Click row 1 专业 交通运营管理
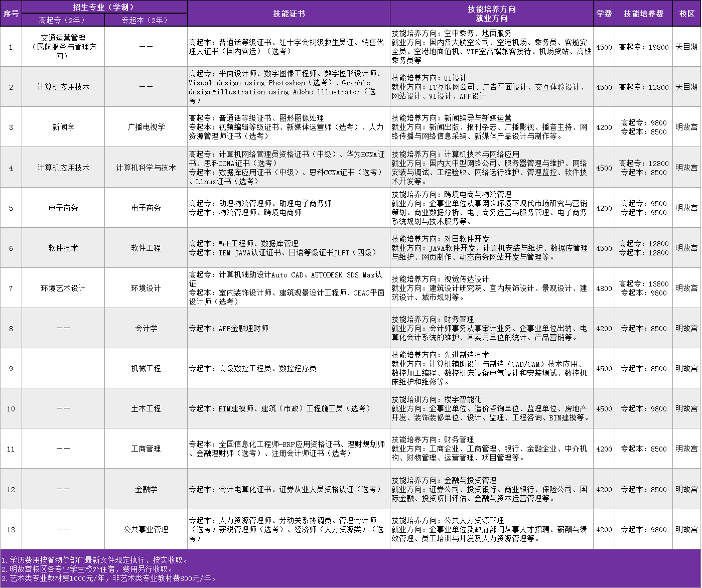Image resolution: width=702 pixels, height=588 pixels. [x=63, y=47]
